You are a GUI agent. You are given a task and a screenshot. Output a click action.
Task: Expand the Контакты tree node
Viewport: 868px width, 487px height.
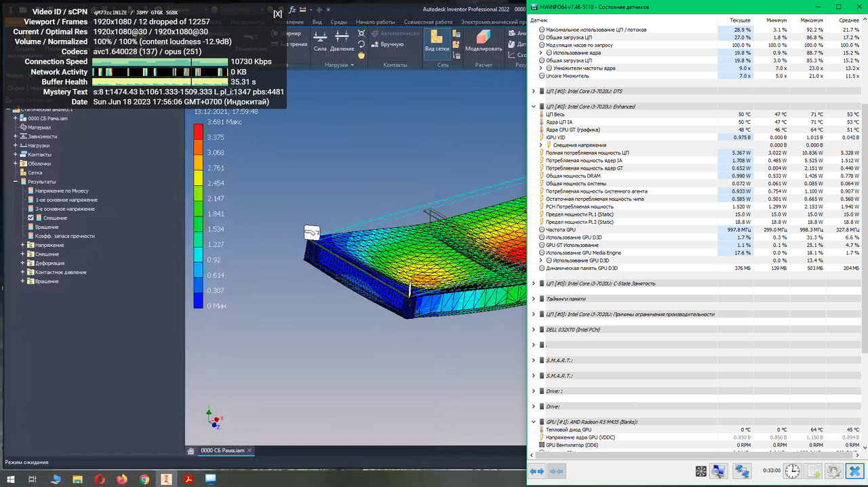click(x=16, y=155)
